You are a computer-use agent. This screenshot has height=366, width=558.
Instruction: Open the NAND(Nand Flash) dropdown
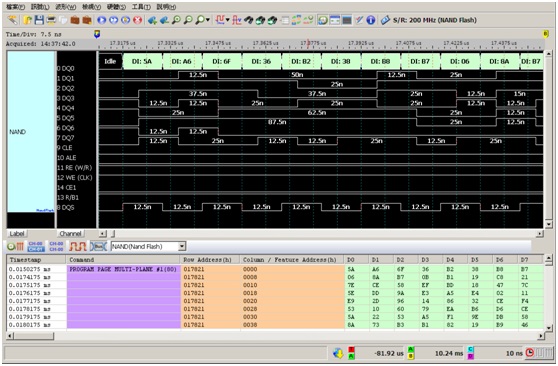[148, 246]
